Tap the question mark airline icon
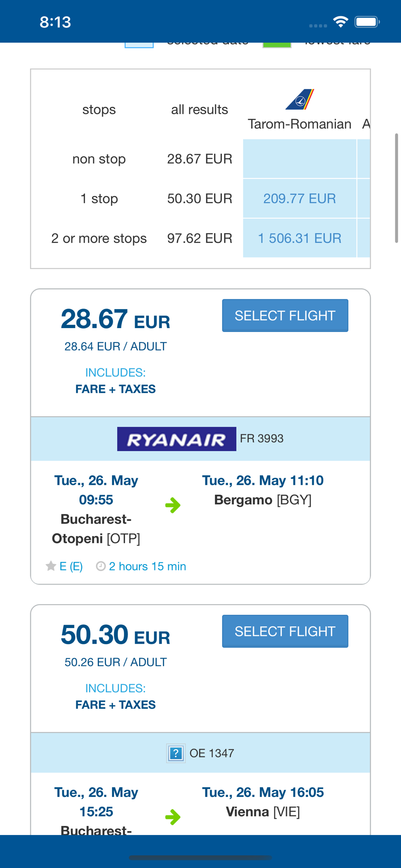The height and width of the screenshot is (868, 401). pyautogui.click(x=176, y=753)
